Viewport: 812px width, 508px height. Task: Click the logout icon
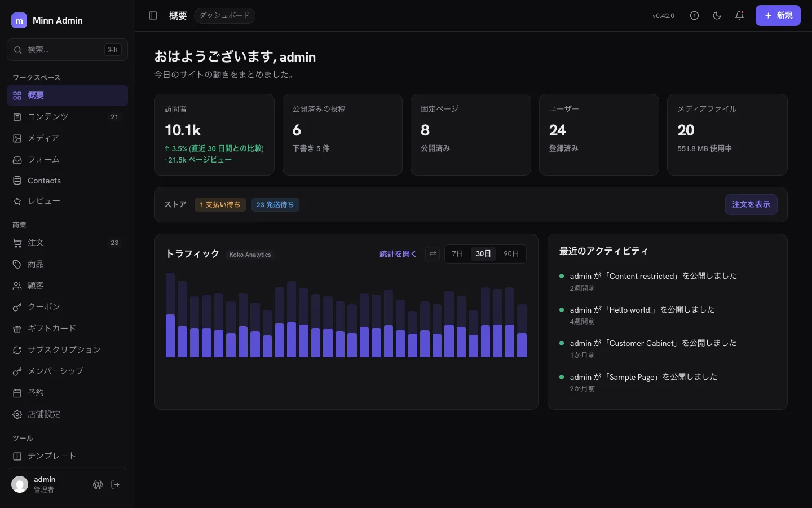pos(116,484)
